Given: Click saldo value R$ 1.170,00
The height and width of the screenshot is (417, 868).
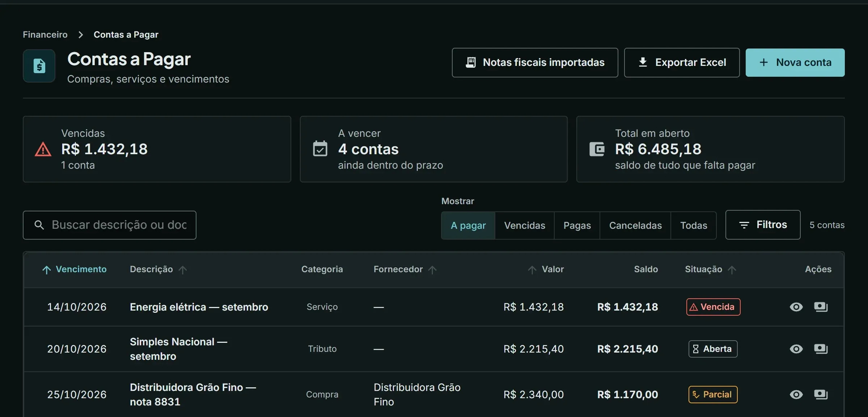Looking at the screenshot, I should [627, 395].
